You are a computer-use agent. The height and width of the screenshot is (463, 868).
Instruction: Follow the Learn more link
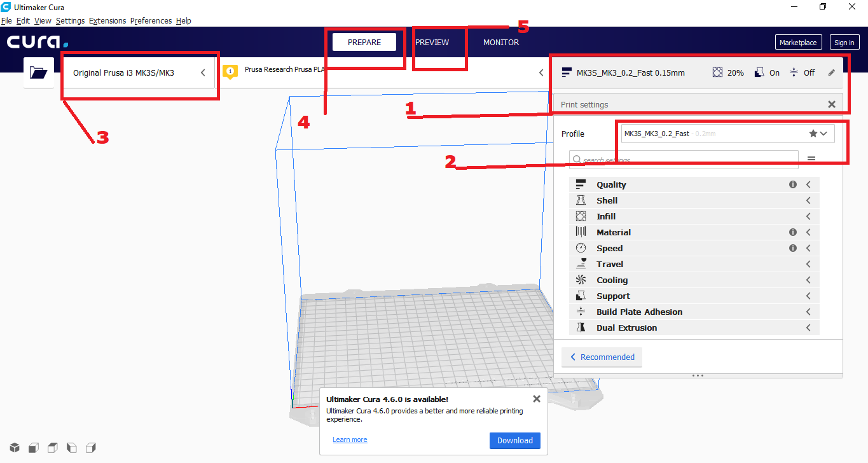tap(350, 439)
